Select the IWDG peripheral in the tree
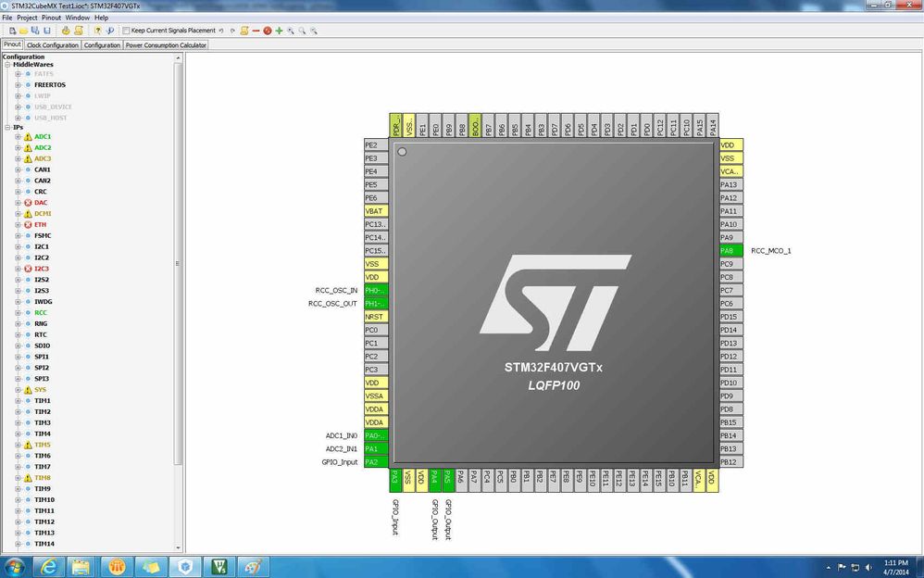This screenshot has width=924, height=578. pyautogui.click(x=43, y=302)
